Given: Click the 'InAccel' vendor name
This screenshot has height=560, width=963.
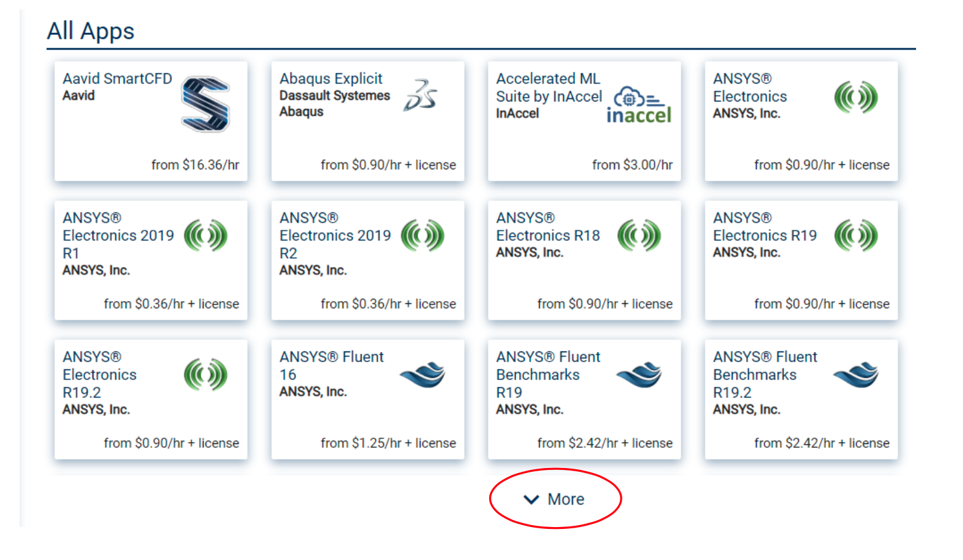Looking at the screenshot, I should click(x=518, y=114).
